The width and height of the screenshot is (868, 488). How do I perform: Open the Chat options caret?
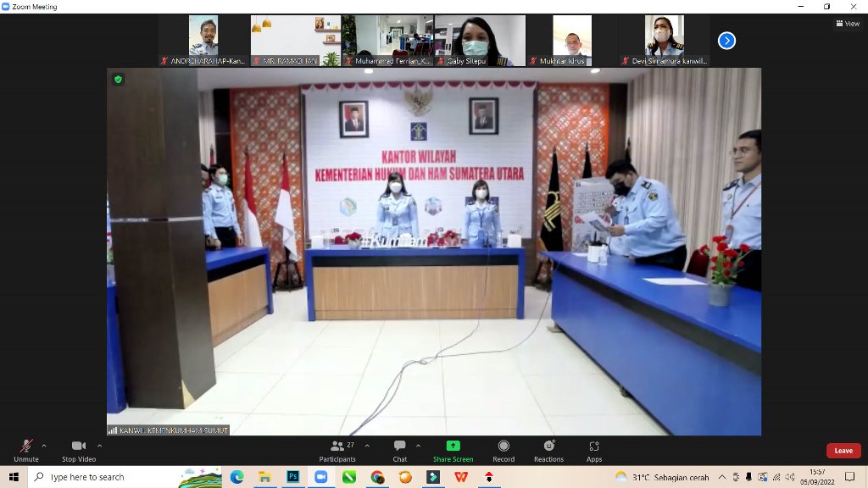point(418,446)
